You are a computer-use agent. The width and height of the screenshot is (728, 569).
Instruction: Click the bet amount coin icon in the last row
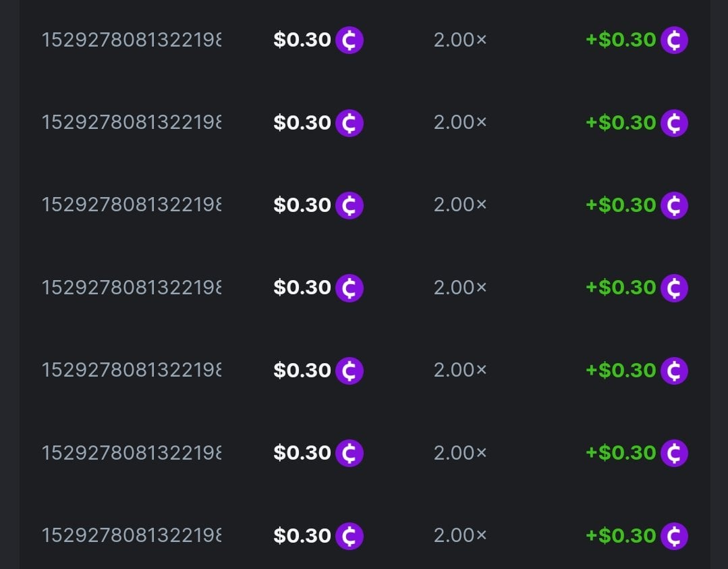coord(349,536)
